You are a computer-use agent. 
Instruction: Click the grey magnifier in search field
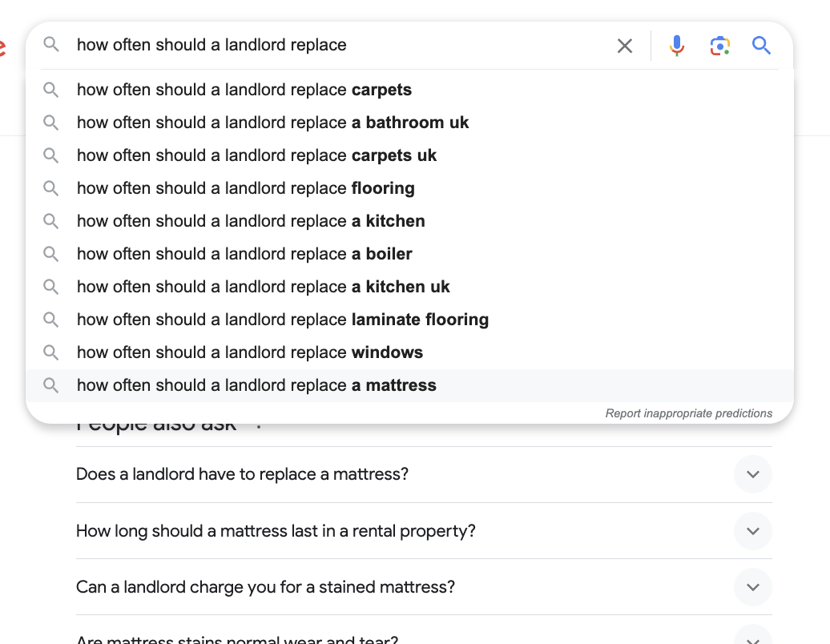(x=51, y=45)
